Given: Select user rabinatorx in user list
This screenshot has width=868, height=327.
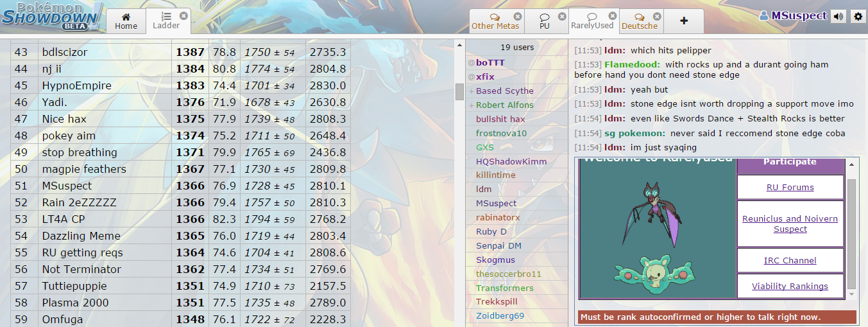Looking at the screenshot, I should [517, 217].
